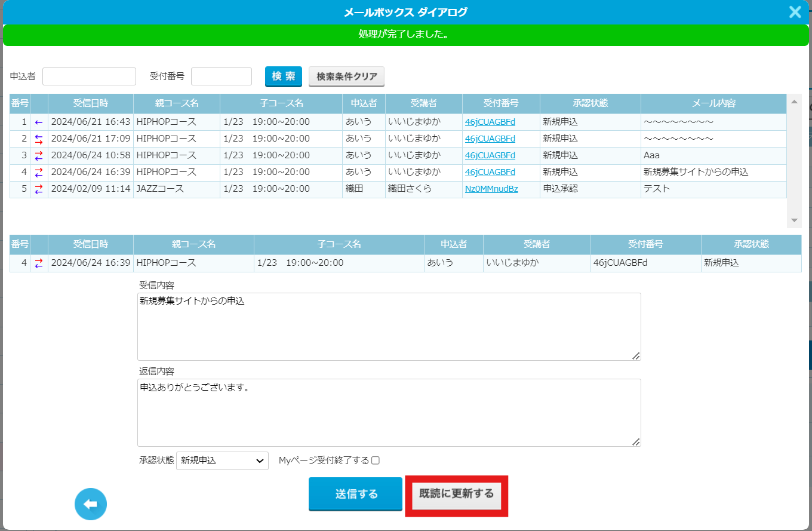The width and height of the screenshot is (812, 531).
Task: Toggle Myページ受付終了する checkbox
Action: [x=376, y=461]
